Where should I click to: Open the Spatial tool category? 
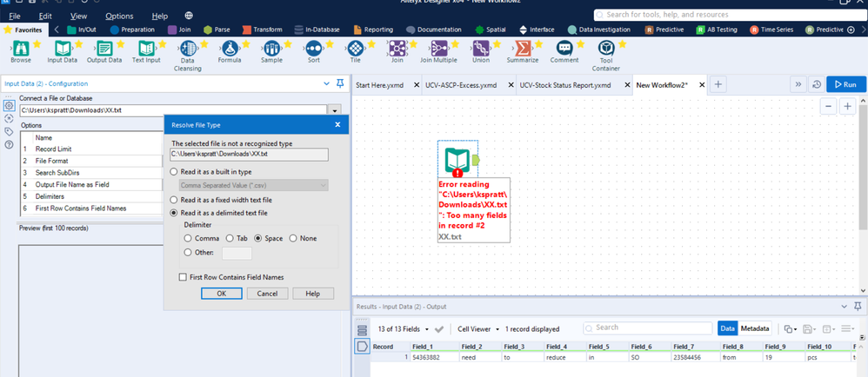point(491,30)
